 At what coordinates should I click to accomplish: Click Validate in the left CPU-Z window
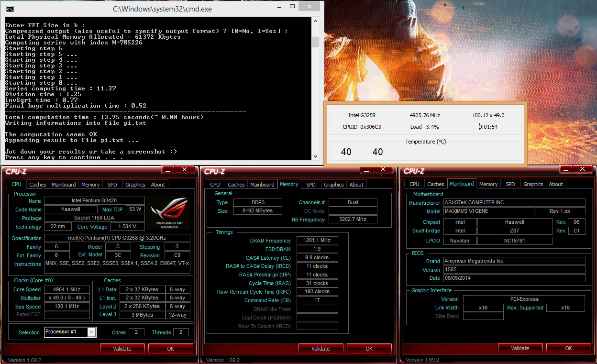click(122, 349)
